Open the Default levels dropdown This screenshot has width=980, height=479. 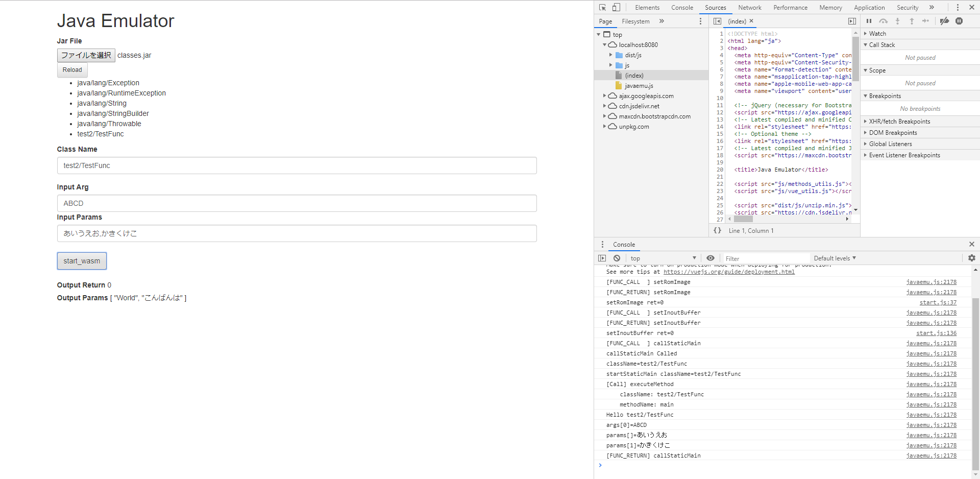[x=834, y=258]
